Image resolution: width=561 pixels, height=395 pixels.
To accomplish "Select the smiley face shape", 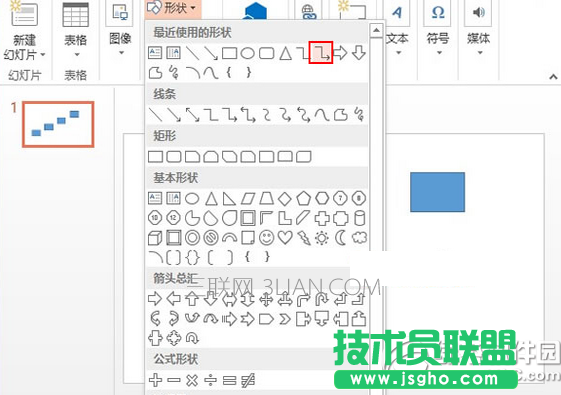I will click(x=267, y=237).
